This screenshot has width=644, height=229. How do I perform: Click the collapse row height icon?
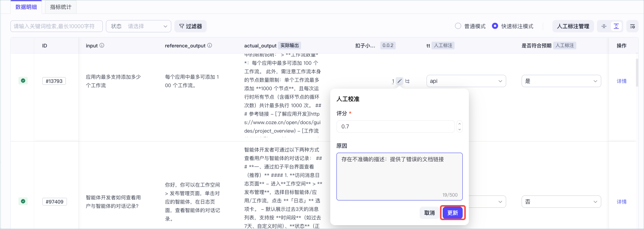[x=604, y=26]
